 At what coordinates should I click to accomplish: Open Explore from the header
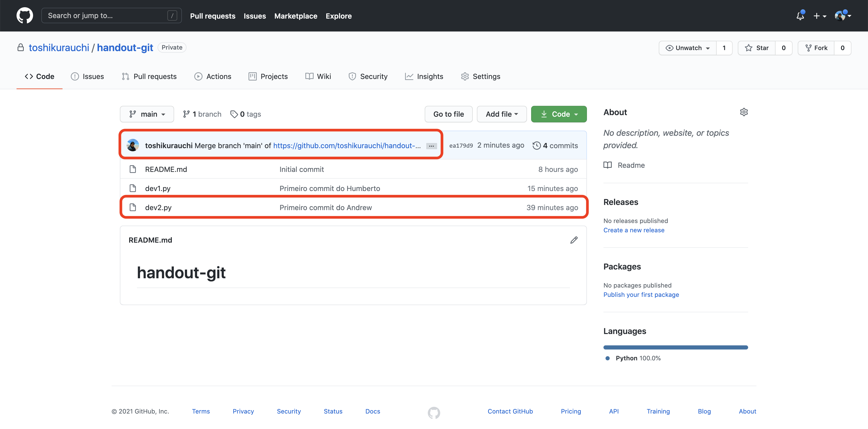(x=339, y=16)
